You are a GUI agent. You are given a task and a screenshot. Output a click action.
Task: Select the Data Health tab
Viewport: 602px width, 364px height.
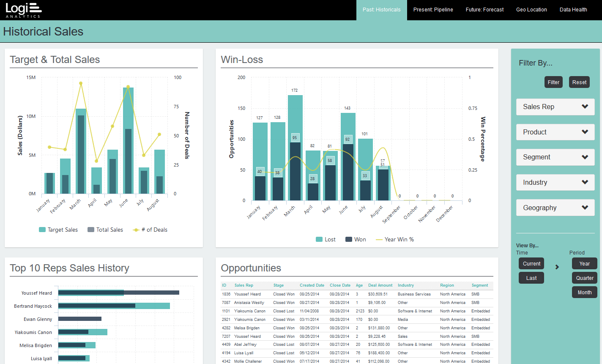coord(573,10)
